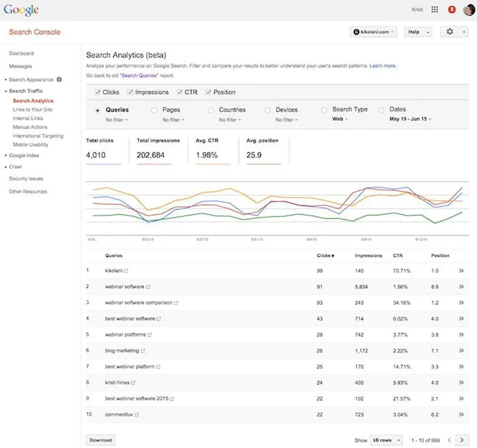The width and height of the screenshot is (477, 448).
Task: Open the Dashboard section
Action: 21,53
